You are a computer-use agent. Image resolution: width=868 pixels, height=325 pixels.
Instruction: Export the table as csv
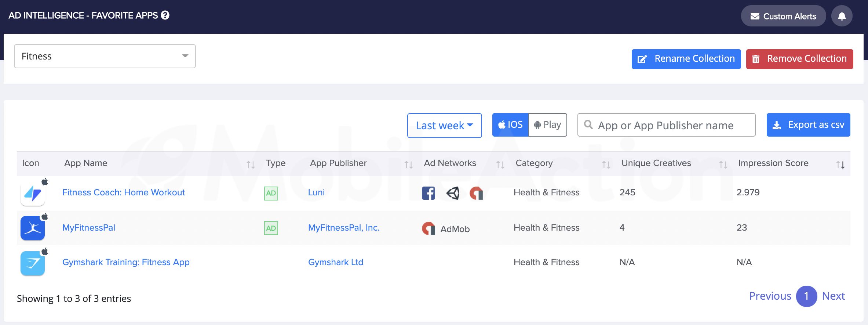(x=808, y=125)
